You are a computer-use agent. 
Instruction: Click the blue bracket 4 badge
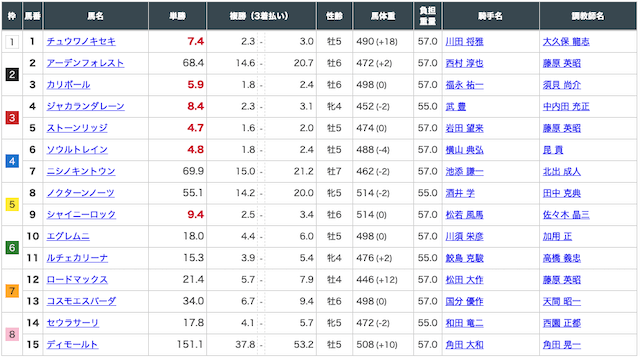pos(12,161)
